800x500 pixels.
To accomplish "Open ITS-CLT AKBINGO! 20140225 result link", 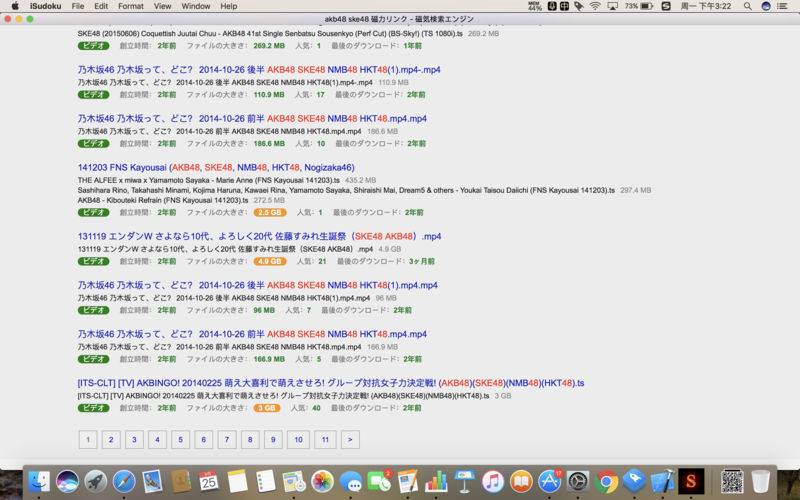I will click(331, 383).
